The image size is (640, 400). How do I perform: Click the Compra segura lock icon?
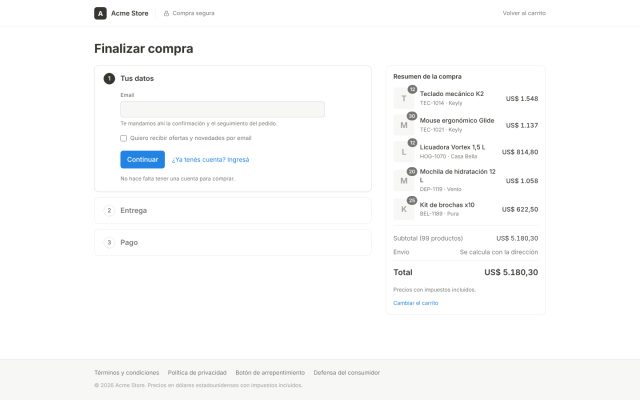point(166,13)
